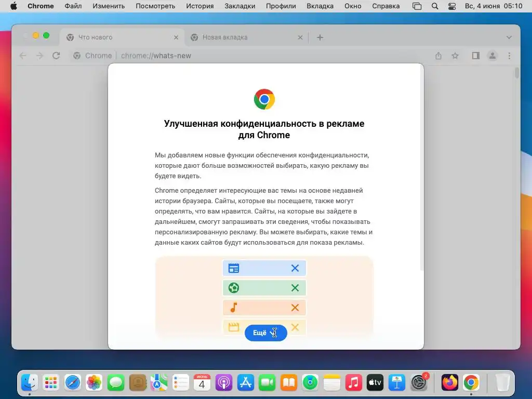Screen dimensions: 532x399
Task: Click the forward navigation arrow
Action: pos(39,56)
